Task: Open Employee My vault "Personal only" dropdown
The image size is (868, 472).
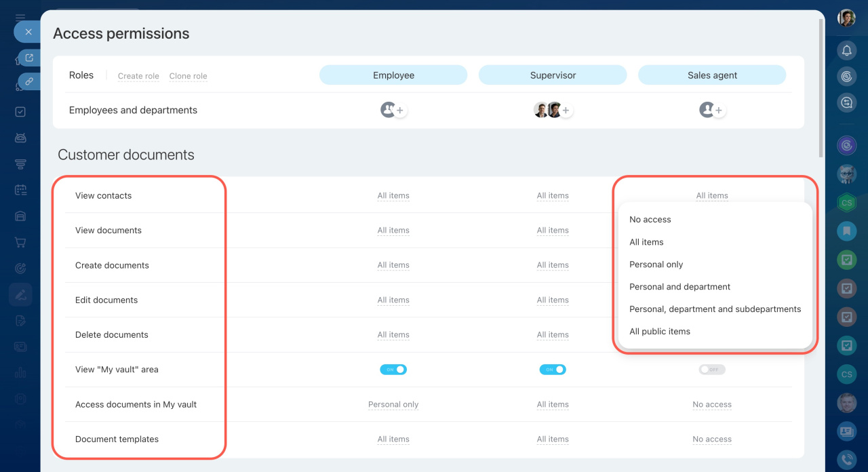Action: click(x=393, y=405)
